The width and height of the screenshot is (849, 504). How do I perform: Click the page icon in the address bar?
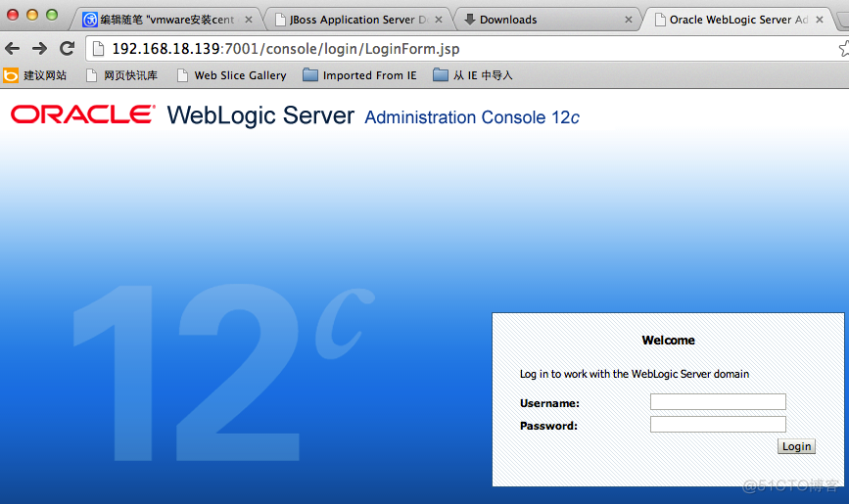99,49
